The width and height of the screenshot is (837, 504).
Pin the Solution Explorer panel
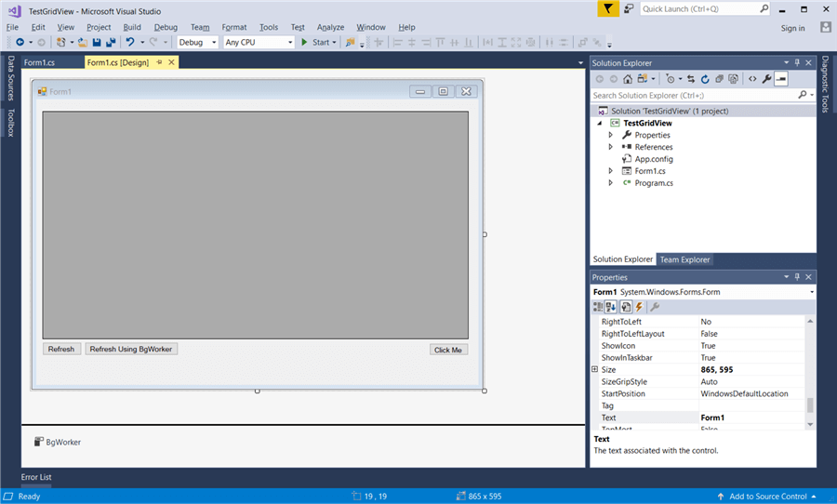pyautogui.click(x=797, y=62)
